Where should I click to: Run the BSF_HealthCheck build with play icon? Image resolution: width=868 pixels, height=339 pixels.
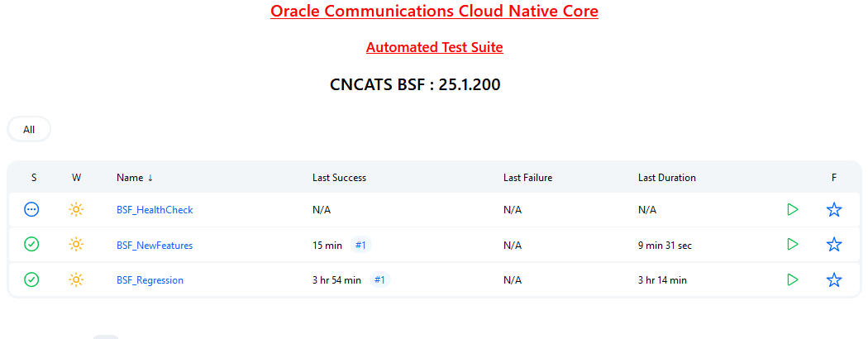click(x=793, y=209)
